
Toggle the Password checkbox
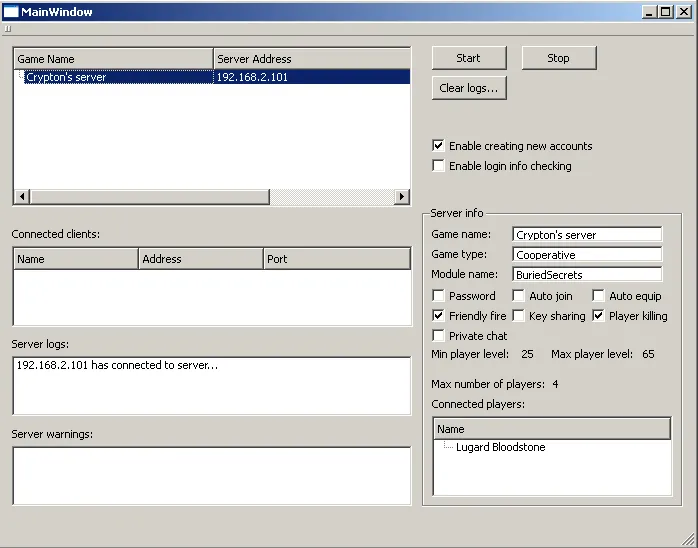tap(438, 296)
